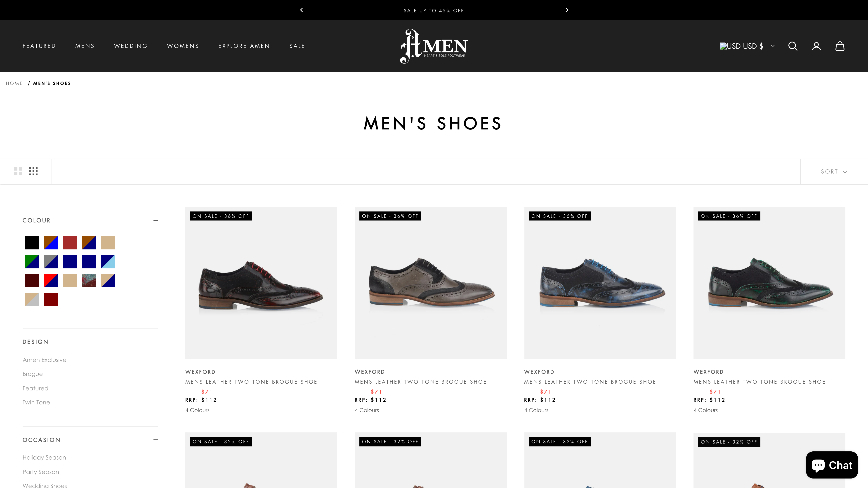The image size is (868, 488).
Task: Navigate to HOME via breadcrumb
Action: [x=14, y=83]
